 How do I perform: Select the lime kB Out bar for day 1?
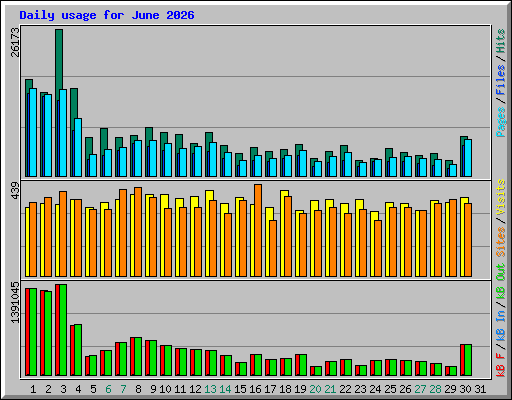tap(33, 332)
